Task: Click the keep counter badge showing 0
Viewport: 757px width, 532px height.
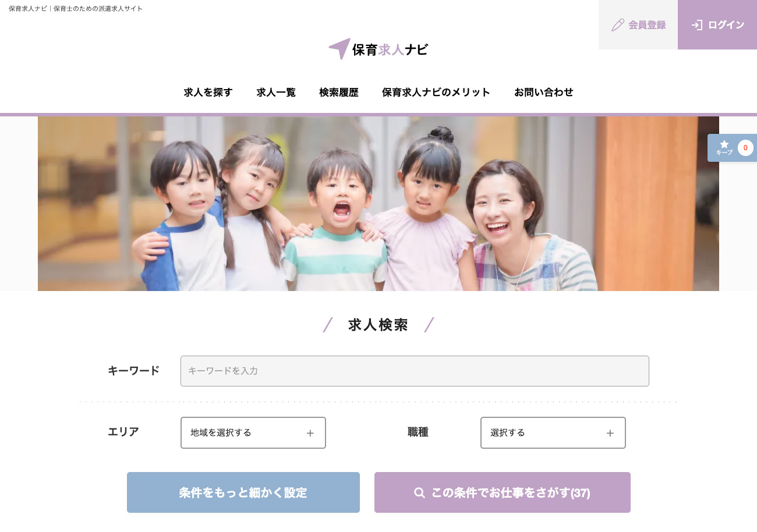Action: coord(745,148)
